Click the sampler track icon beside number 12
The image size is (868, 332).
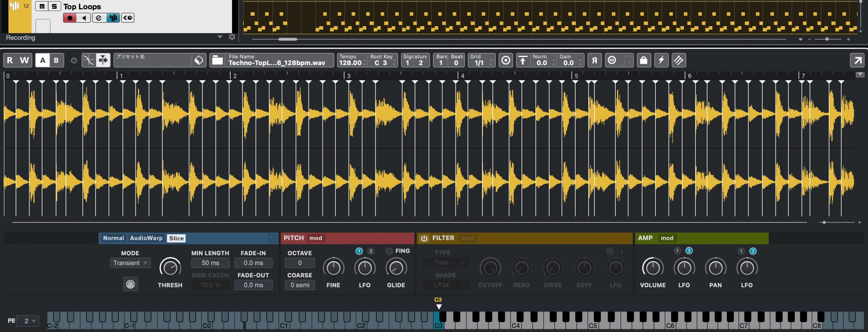coord(14,6)
